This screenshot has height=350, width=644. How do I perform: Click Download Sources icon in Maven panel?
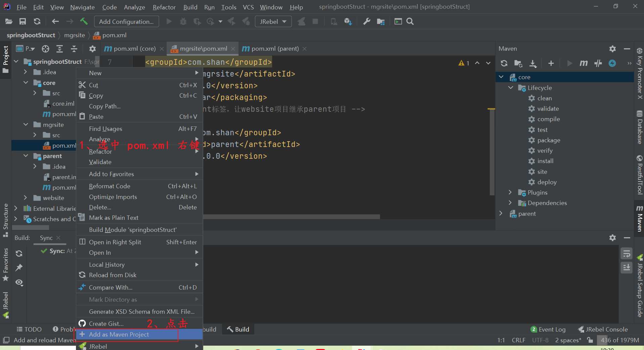[533, 63]
